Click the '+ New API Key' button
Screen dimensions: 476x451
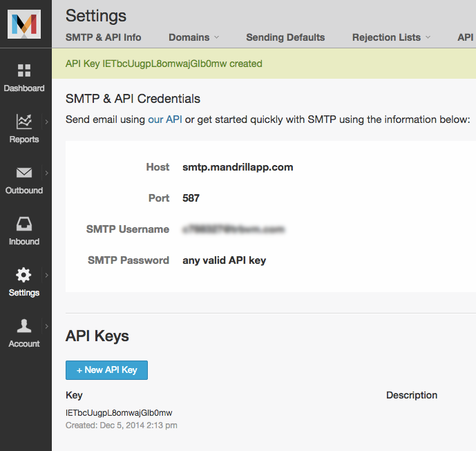[x=106, y=370]
